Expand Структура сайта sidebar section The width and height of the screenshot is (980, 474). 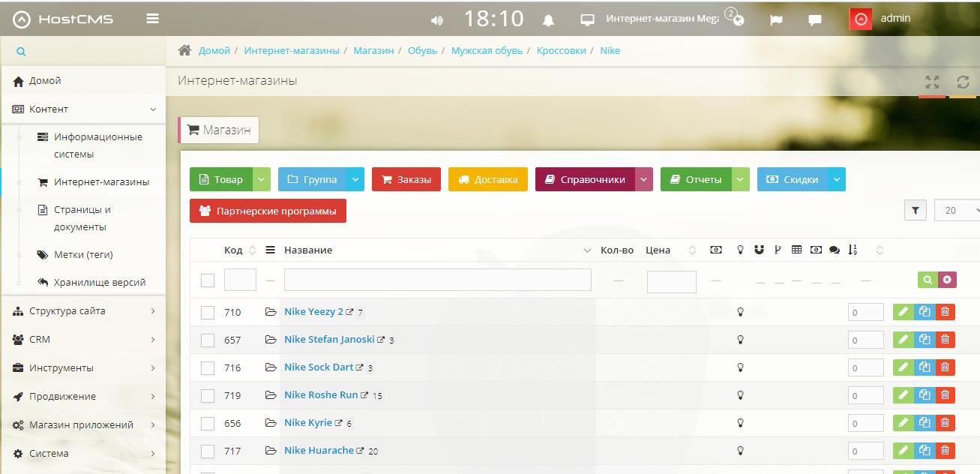(82, 310)
